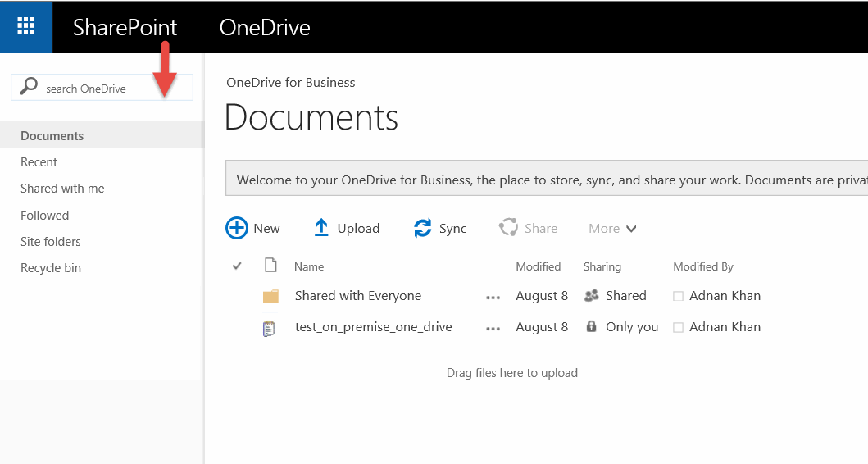
Task: Click the OneDrive for Business heading
Action: pos(291,83)
